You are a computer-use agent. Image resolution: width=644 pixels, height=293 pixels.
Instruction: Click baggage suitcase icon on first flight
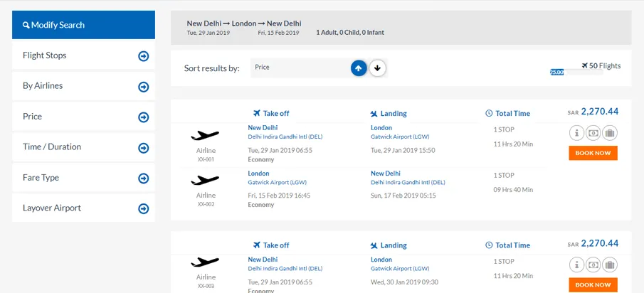coord(609,133)
